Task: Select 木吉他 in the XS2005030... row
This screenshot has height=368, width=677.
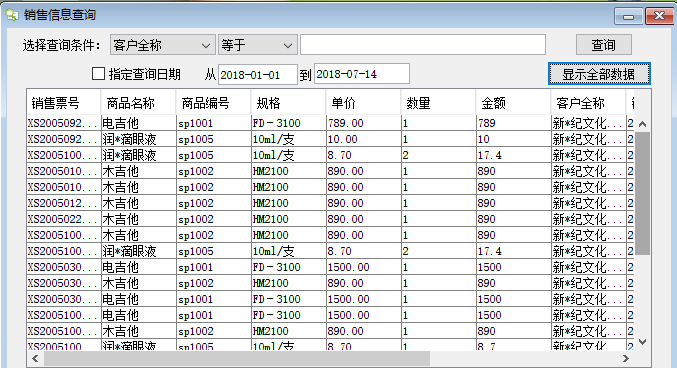Action: (138, 283)
